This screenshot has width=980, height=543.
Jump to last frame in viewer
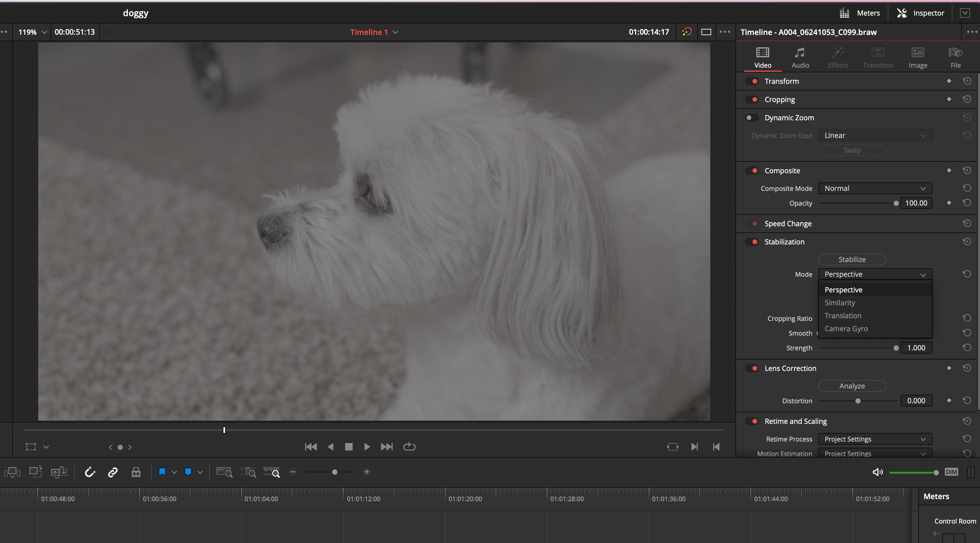click(x=387, y=447)
